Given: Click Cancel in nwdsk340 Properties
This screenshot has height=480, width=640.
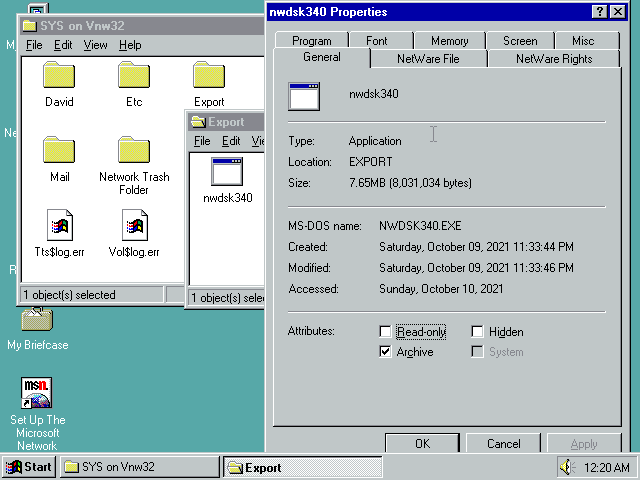Looking at the screenshot, I should (503, 443).
